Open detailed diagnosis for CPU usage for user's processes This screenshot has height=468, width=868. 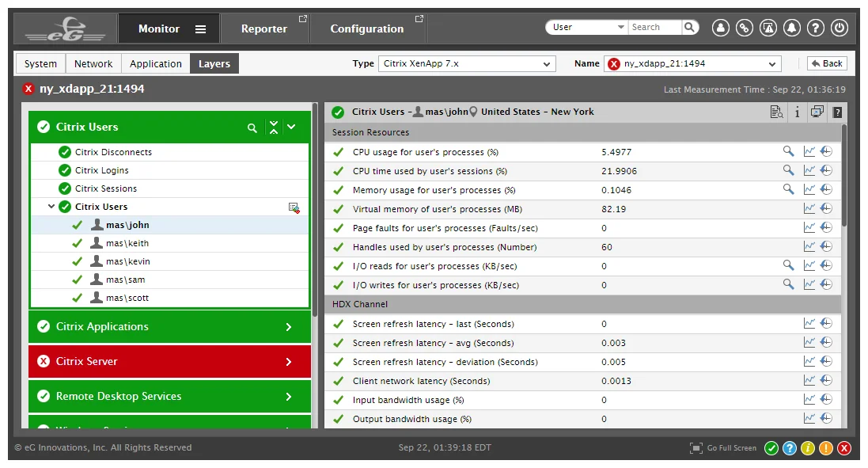(788, 151)
